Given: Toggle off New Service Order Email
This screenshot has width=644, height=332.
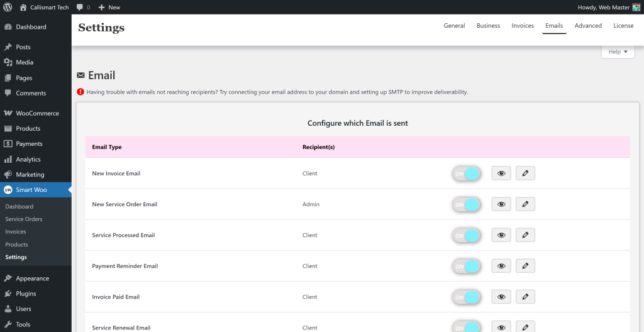Looking at the screenshot, I should pos(466,204).
